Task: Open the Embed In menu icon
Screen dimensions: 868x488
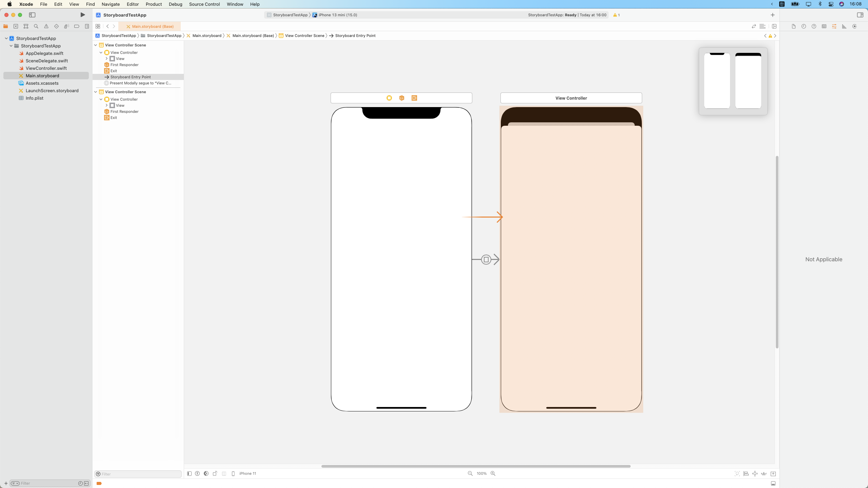Action: 773,473
